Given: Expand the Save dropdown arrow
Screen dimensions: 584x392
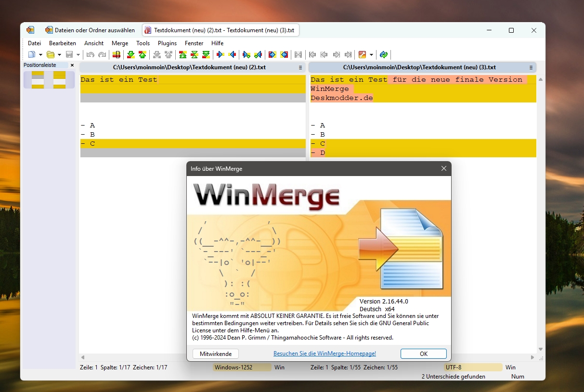Looking at the screenshot, I should pos(78,55).
